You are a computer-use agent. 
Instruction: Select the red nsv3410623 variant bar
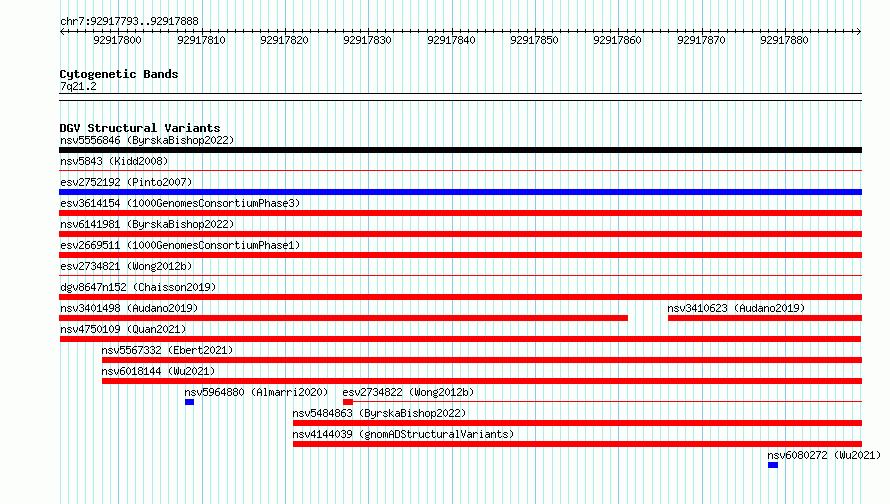point(765,318)
